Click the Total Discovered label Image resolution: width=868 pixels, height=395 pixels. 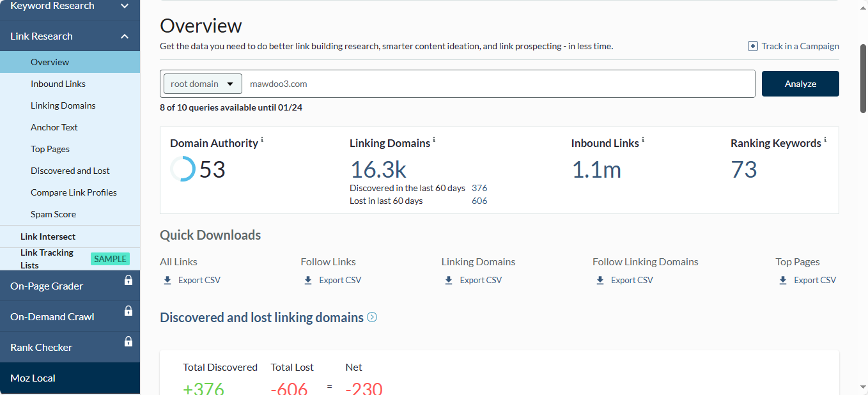tap(220, 367)
